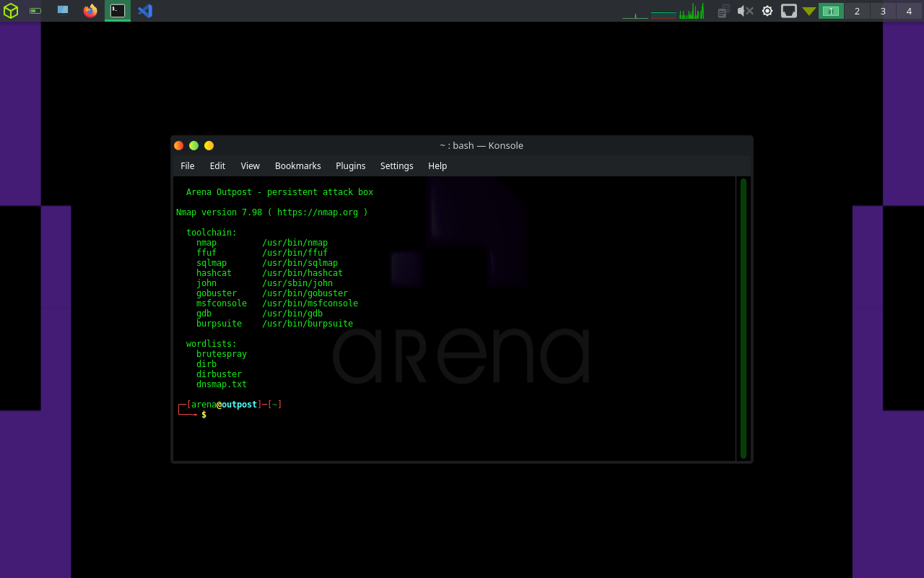Launch Visual Studio Code from panel
This screenshot has width=924, height=578.
click(x=145, y=11)
